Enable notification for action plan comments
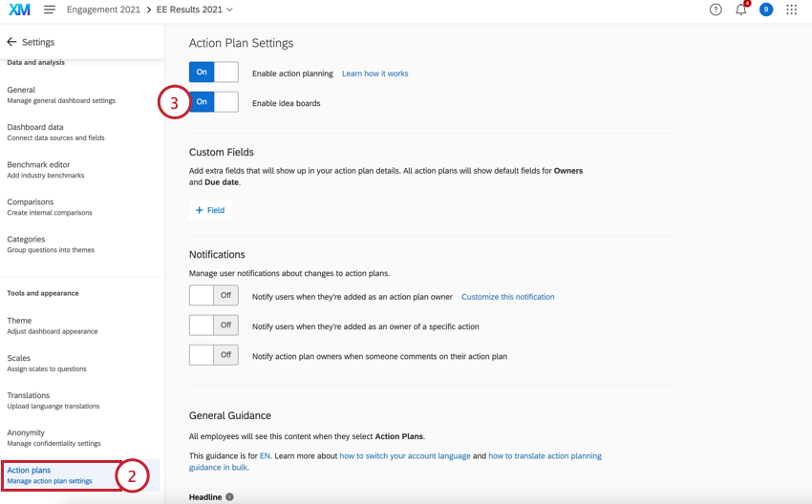812x504 pixels. [213, 355]
